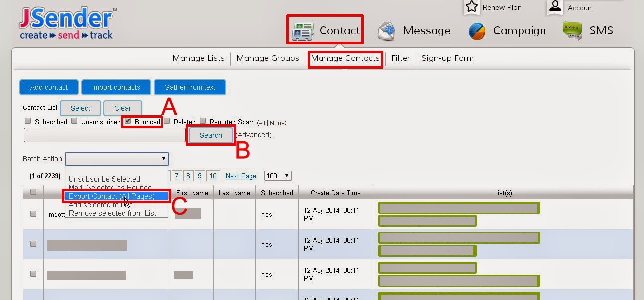This screenshot has width=644, height=300.
Task: Click the Subscribed column header
Action: pos(277,193)
